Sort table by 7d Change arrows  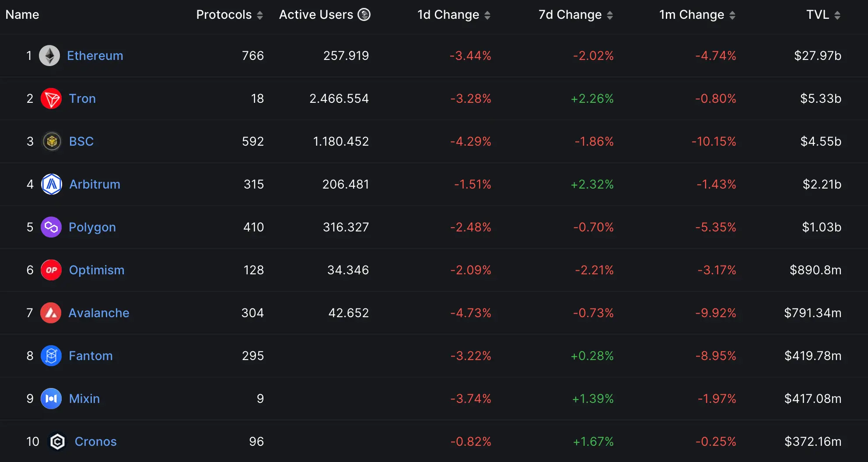click(610, 15)
